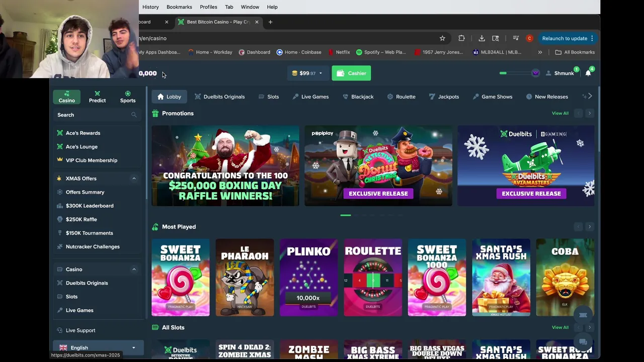Go to next Promotions slide arrow
644x362 pixels.
click(x=590, y=113)
